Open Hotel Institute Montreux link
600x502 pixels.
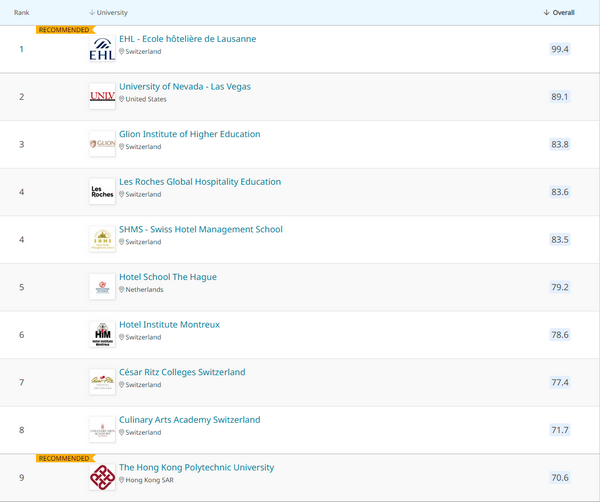170,325
